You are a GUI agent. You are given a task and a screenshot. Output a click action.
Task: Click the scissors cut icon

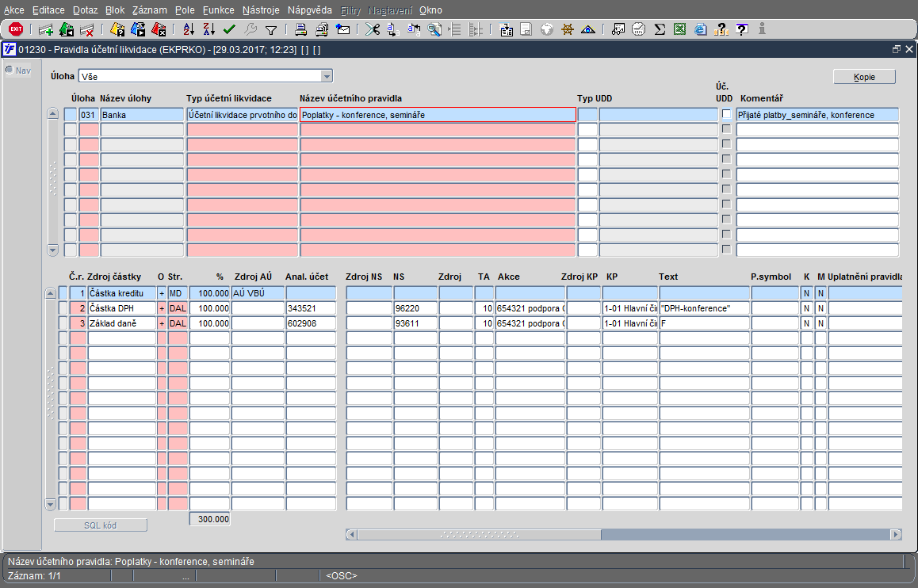pyautogui.click(x=372, y=30)
